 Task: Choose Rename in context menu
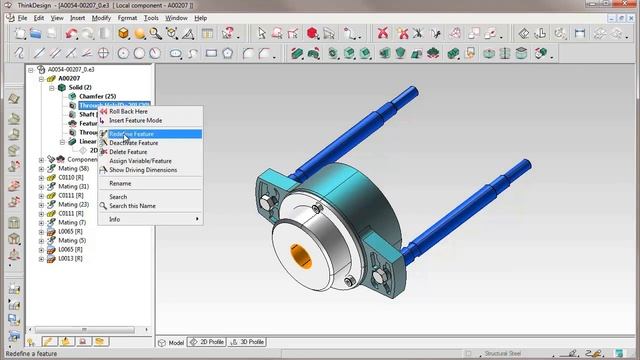[150, 183]
